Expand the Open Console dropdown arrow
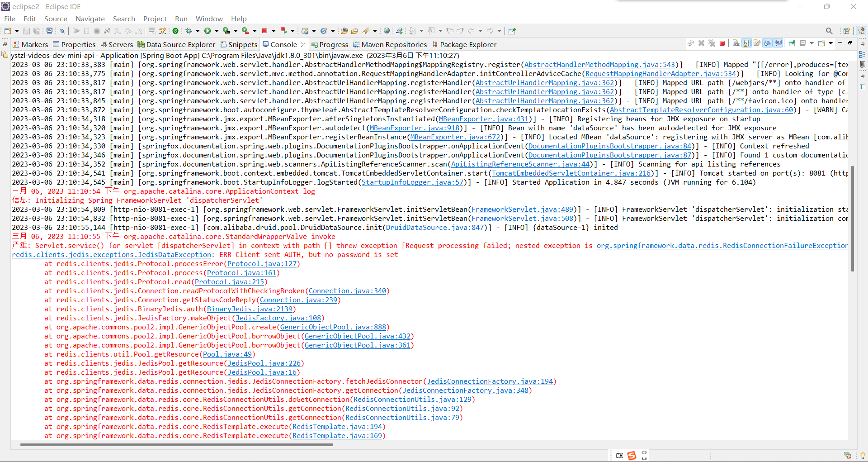Screen dimensions: 868x462 click(x=830, y=43)
